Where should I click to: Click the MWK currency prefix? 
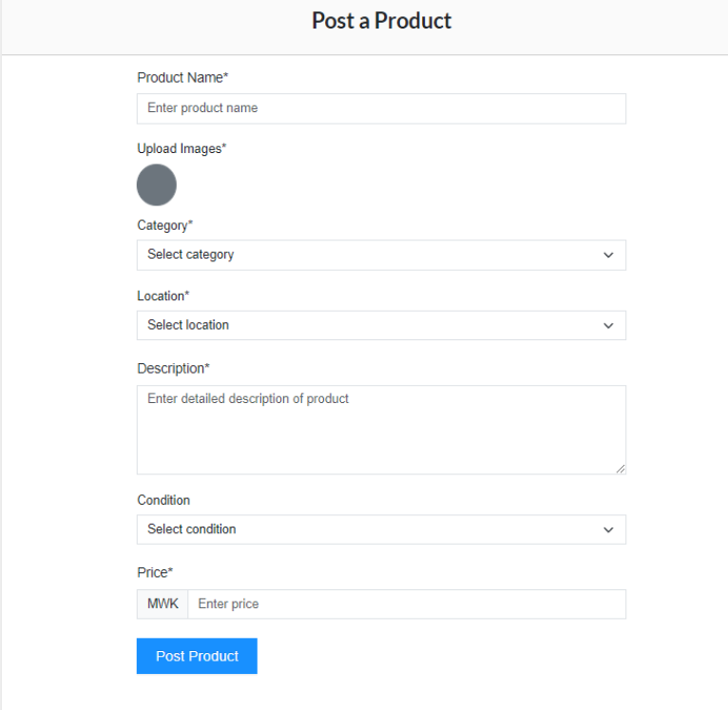click(x=163, y=604)
